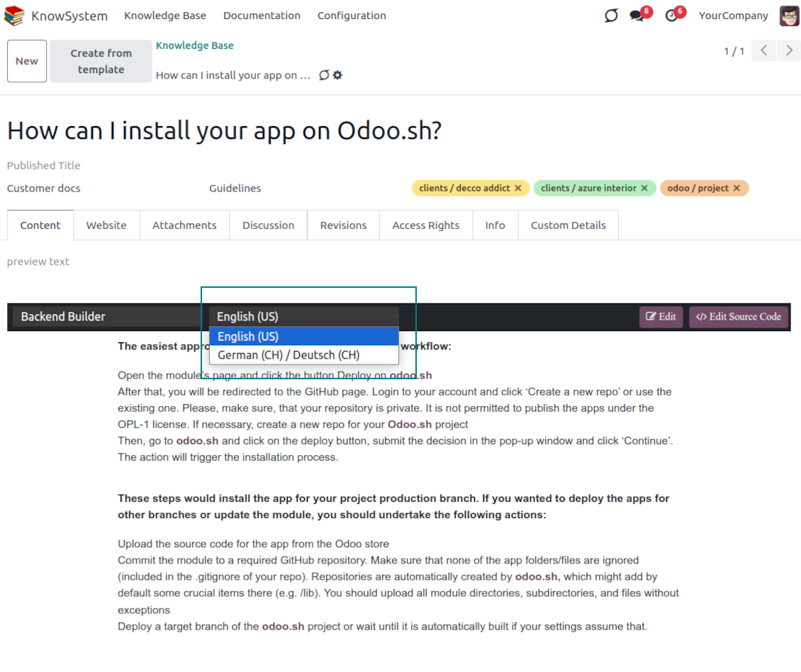Remove the odoo / project tag

click(x=736, y=188)
